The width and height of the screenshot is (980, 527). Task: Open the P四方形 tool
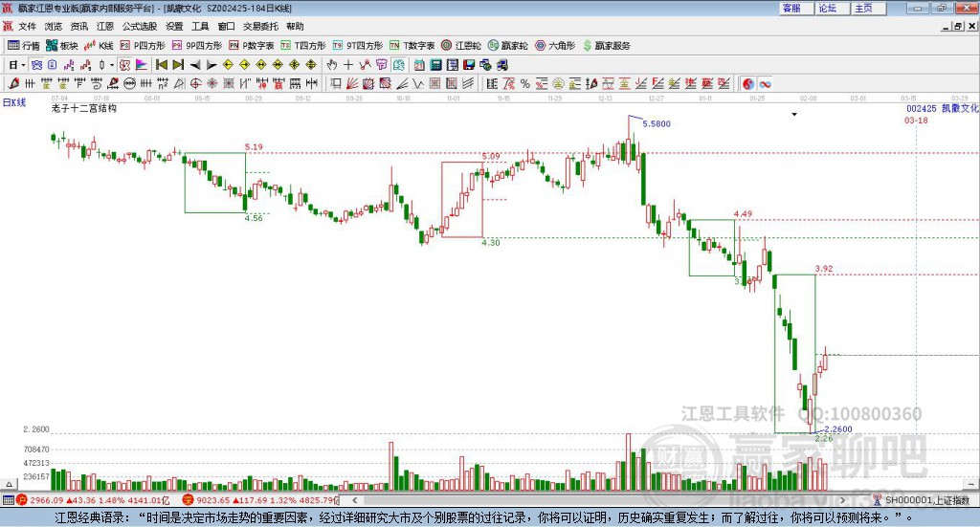[x=143, y=46]
